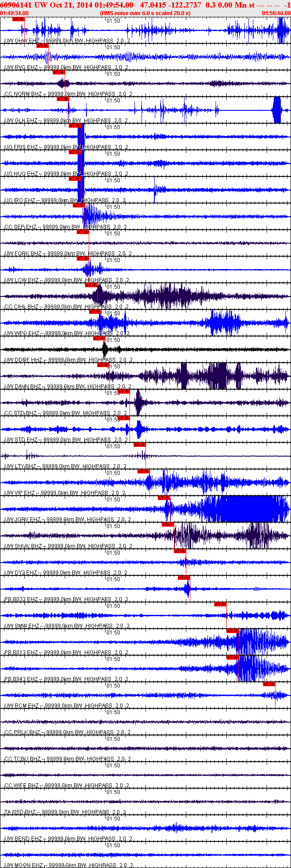Click the red pick marker on DY2 trace
This screenshot has height=868, width=291.
pyautogui.click(x=180, y=551)
